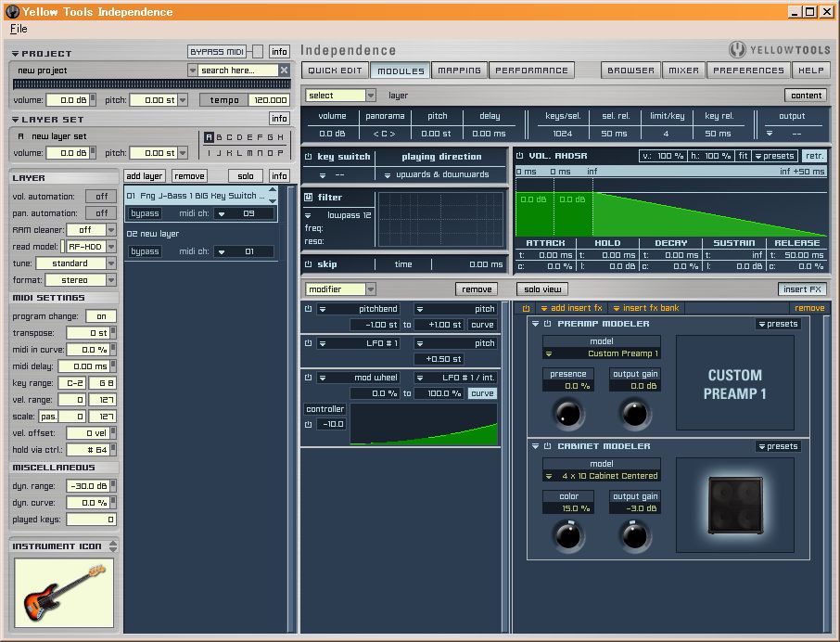Open the File menu

(x=19, y=29)
